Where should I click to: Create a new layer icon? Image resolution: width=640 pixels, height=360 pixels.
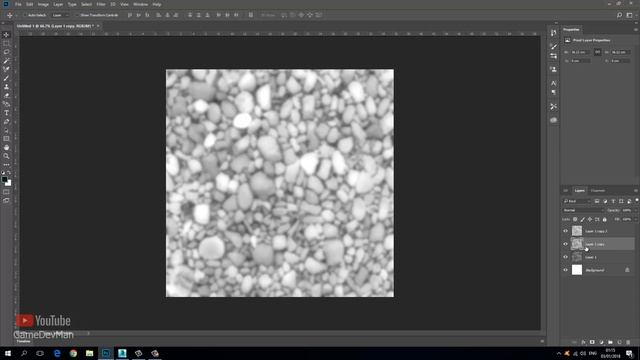tap(619, 342)
